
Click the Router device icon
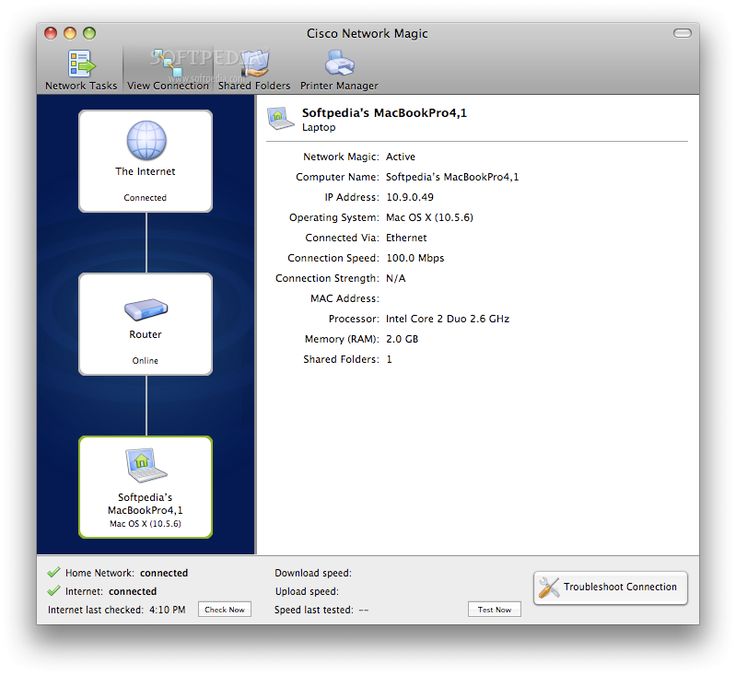tap(146, 309)
